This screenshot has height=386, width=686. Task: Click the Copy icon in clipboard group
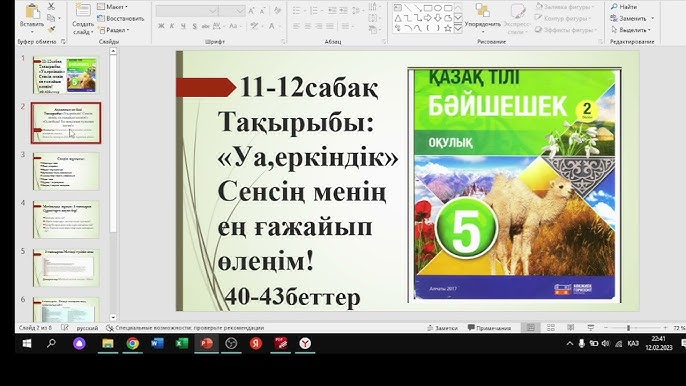click(51, 18)
